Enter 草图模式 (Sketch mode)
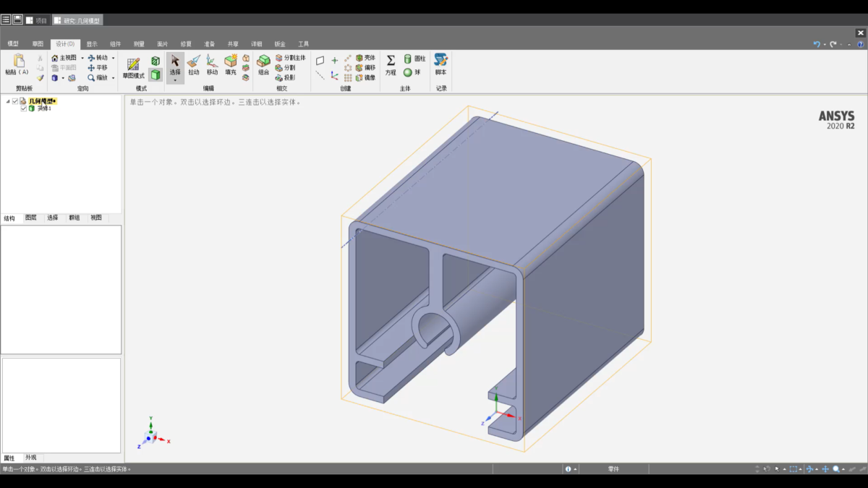The image size is (868, 488). pyautogui.click(x=133, y=67)
